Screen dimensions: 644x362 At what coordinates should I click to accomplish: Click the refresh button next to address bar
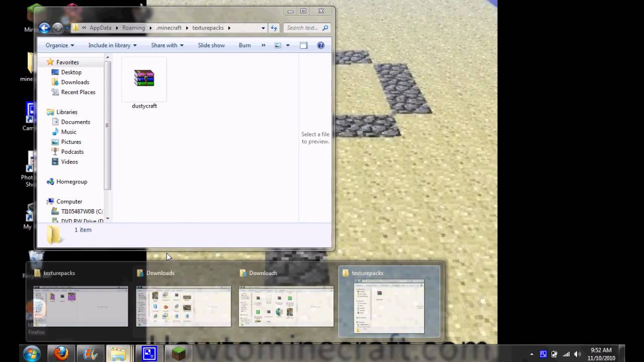pyautogui.click(x=274, y=28)
